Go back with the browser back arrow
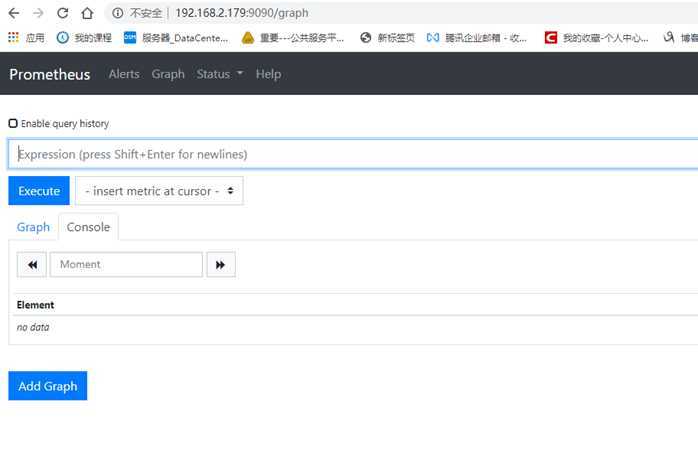This screenshot has height=470, width=698. tap(14, 13)
